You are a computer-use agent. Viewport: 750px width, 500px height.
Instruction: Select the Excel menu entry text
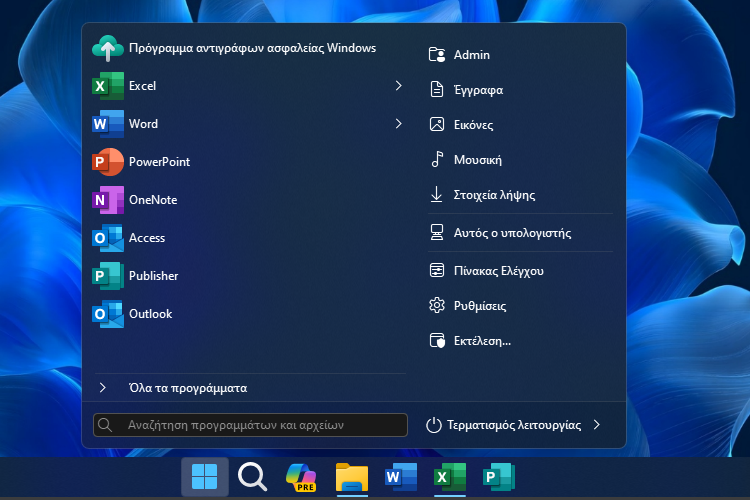[143, 86]
